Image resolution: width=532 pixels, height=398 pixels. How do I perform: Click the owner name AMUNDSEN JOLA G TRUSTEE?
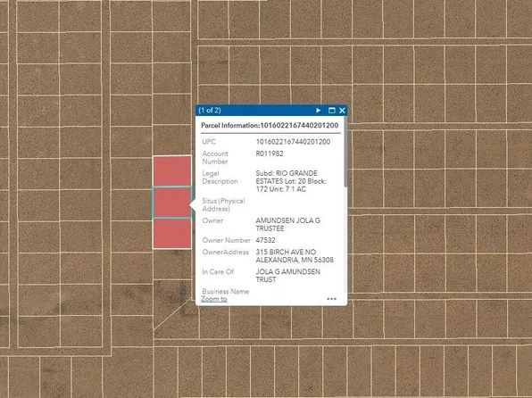point(287,225)
